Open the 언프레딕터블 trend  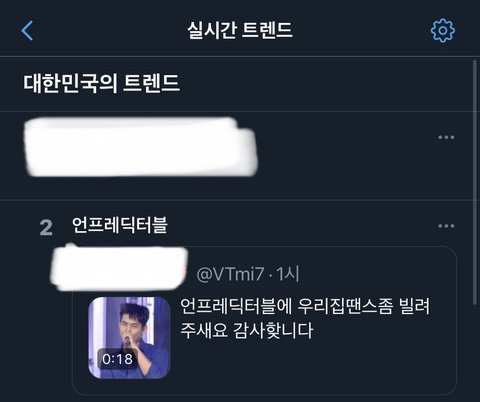click(120, 225)
